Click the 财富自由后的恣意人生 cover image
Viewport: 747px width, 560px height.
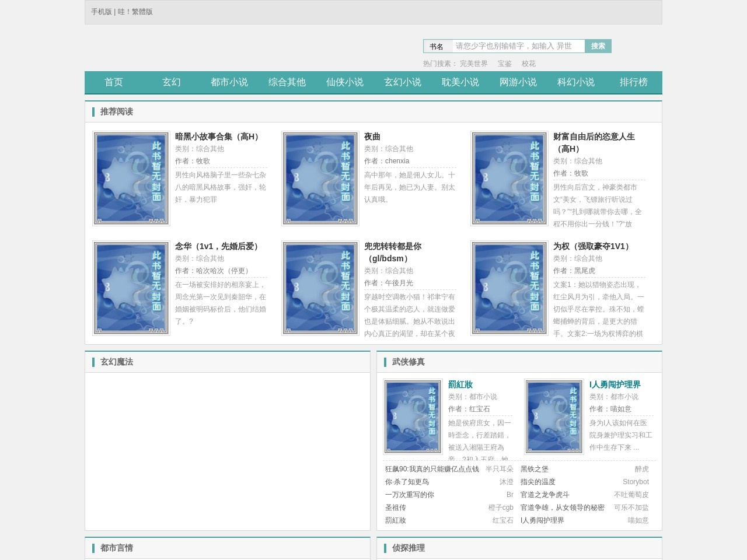509,178
